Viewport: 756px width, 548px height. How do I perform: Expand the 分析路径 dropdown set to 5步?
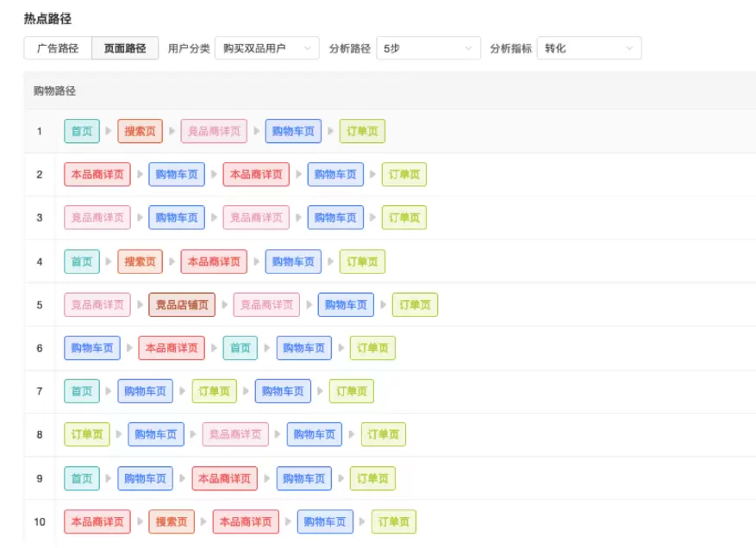428,48
